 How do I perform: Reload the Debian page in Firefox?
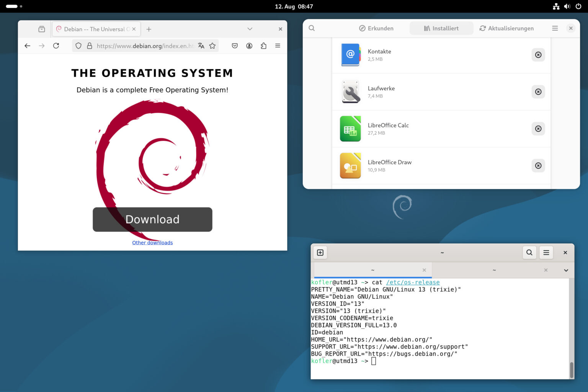(56, 46)
